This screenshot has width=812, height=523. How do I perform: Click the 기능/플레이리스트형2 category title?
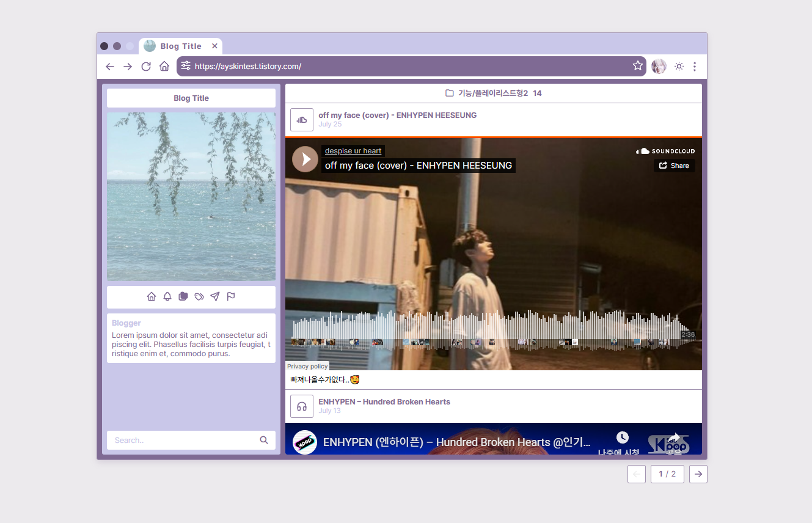click(493, 93)
